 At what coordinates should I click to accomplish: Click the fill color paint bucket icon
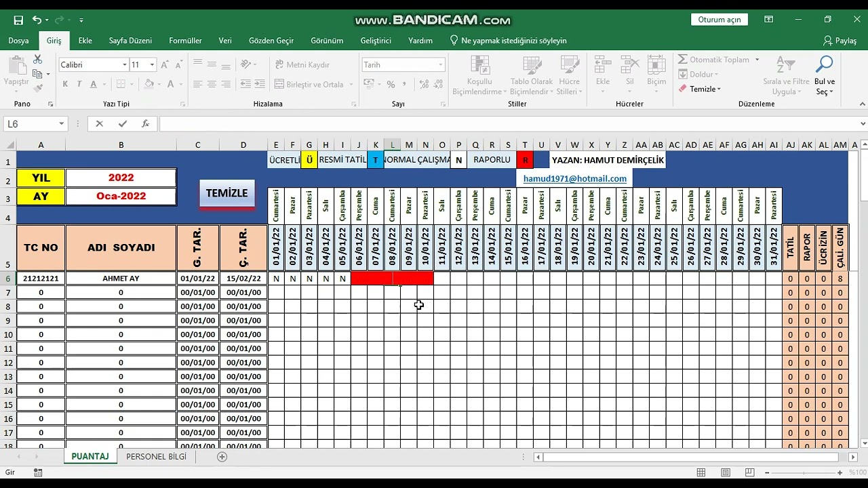(x=149, y=84)
